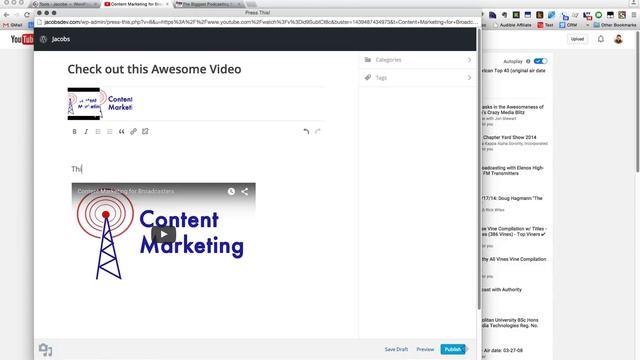Apply blockquote formatting
This screenshot has width=640, height=360.
122,131
